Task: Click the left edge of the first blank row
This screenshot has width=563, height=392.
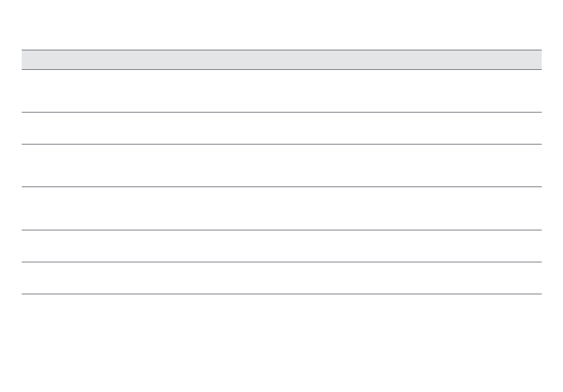Action: tap(27, 91)
